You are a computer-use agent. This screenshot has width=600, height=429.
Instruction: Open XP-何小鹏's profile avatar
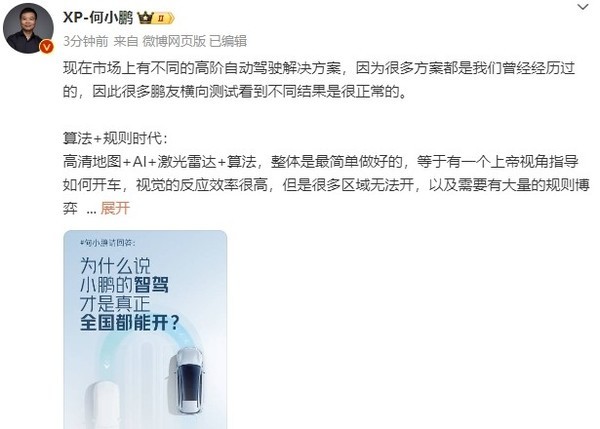(28, 29)
